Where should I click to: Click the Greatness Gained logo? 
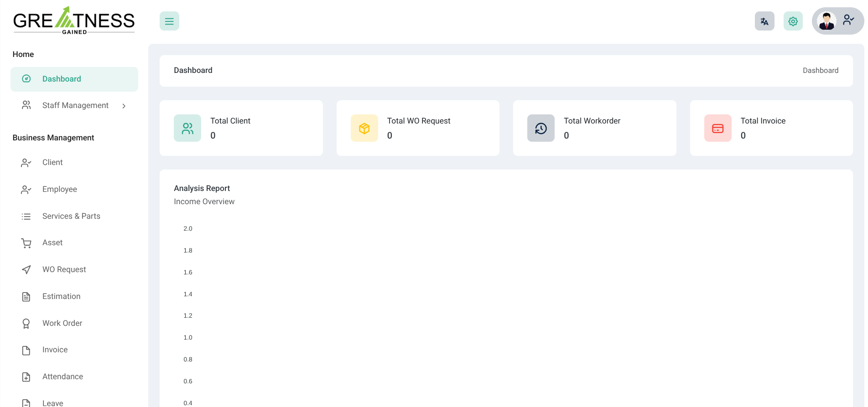click(x=74, y=21)
